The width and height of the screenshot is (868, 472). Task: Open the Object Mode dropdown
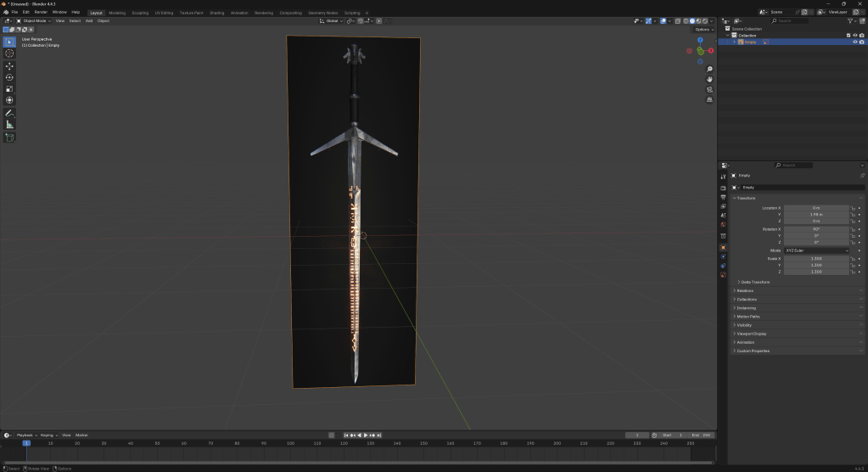click(x=36, y=20)
